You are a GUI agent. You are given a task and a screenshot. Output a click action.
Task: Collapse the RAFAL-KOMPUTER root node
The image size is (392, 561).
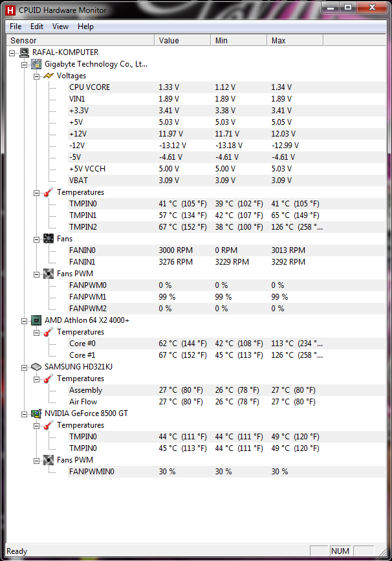[x=12, y=53]
